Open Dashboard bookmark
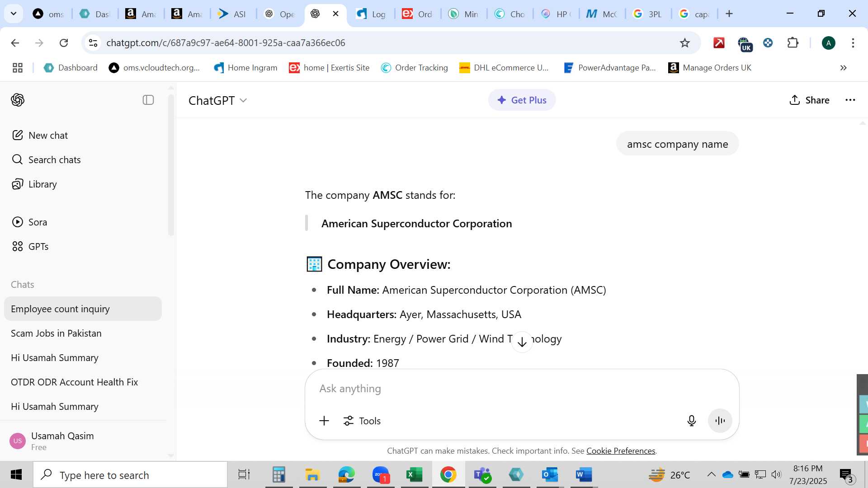The image size is (868, 488). (71, 68)
